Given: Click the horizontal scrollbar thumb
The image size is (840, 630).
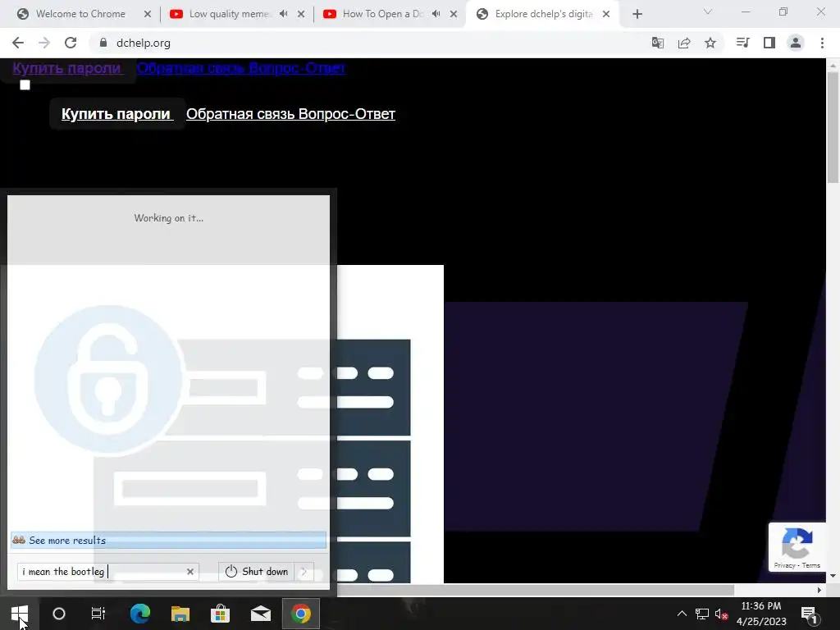Looking at the screenshot, I should pos(535,590).
